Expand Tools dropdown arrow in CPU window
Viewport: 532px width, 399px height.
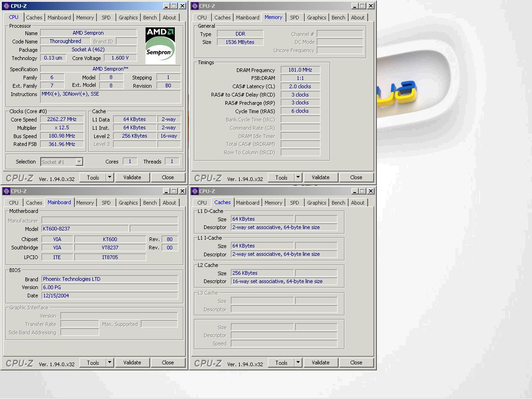[109, 177]
